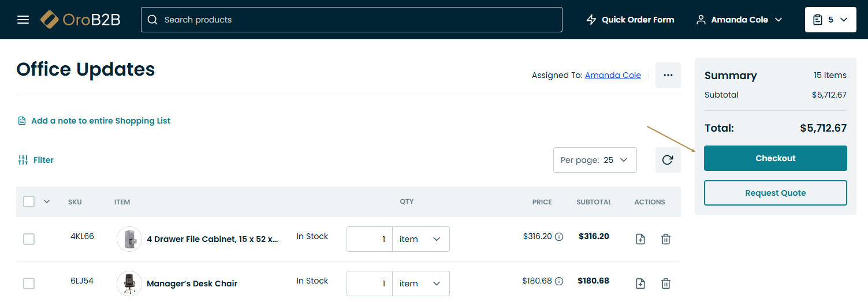Click the Request Quote button

(775, 193)
